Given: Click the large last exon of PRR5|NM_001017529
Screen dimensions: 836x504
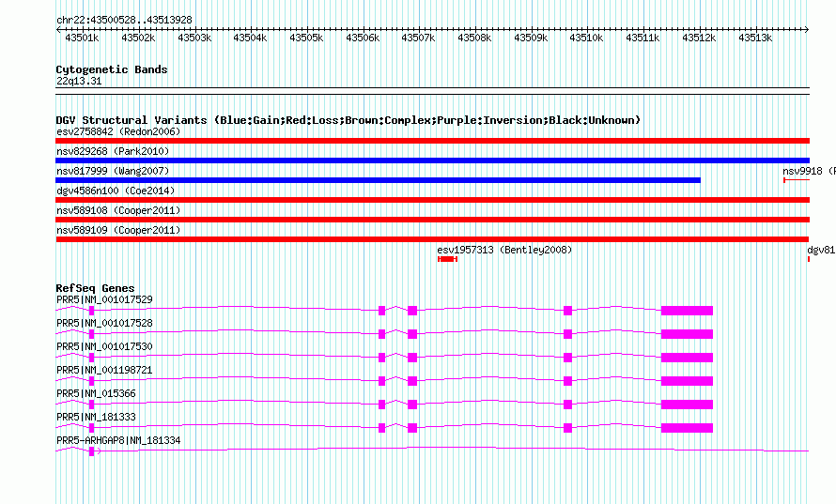Looking at the screenshot, I should pyautogui.click(x=687, y=311).
